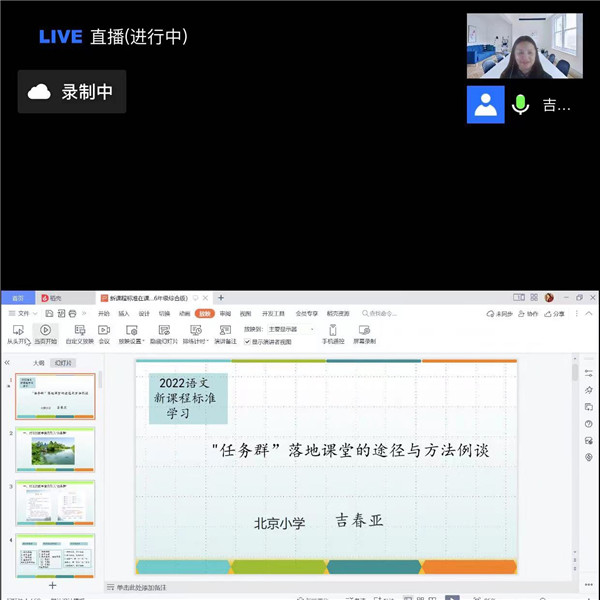Click the 分享 share button

tap(554, 314)
